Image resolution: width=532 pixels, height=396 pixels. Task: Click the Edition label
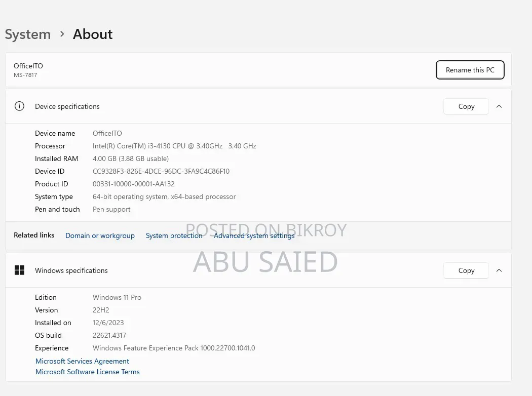click(46, 297)
